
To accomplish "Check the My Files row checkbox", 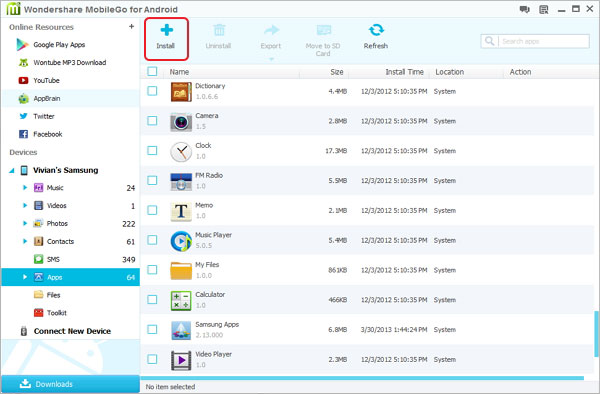I will pos(152,270).
